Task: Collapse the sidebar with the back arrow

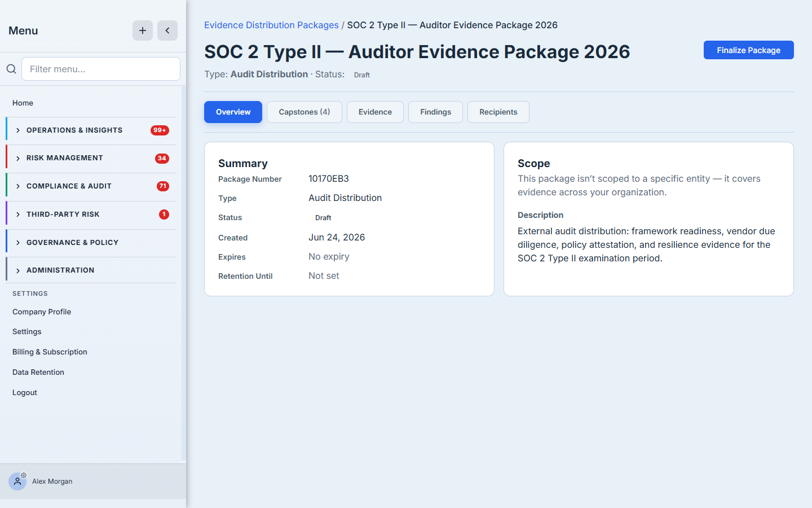Action: (167, 30)
